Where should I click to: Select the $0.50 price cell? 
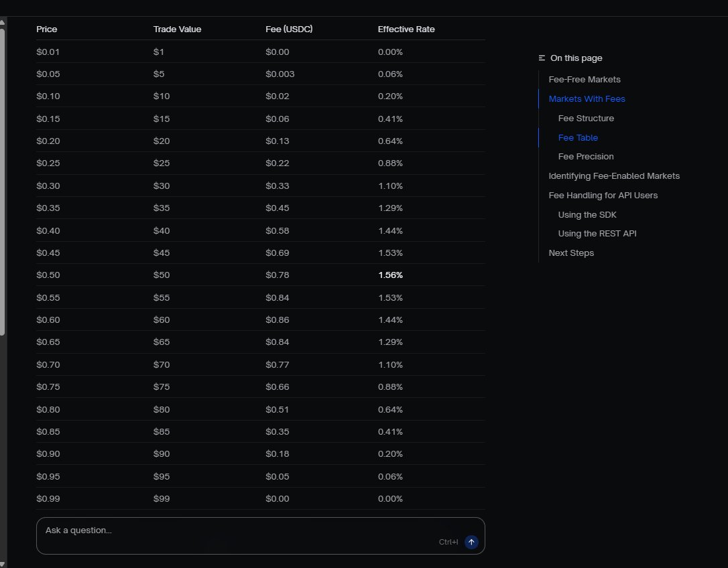tap(48, 275)
